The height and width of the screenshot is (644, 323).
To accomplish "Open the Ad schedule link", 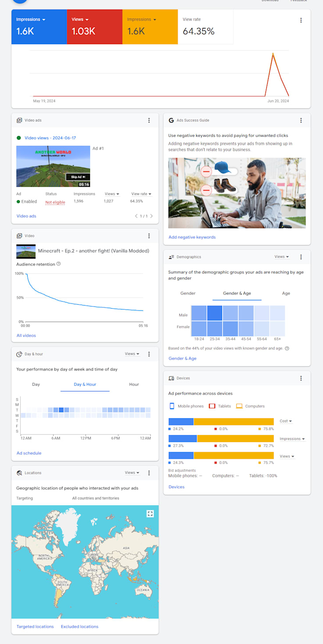I will (x=29, y=453).
